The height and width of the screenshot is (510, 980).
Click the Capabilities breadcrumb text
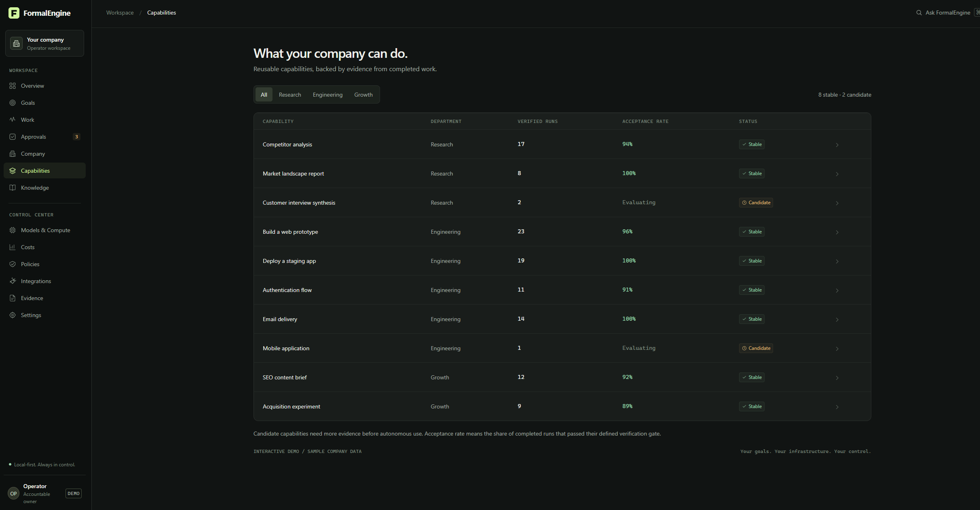(161, 13)
